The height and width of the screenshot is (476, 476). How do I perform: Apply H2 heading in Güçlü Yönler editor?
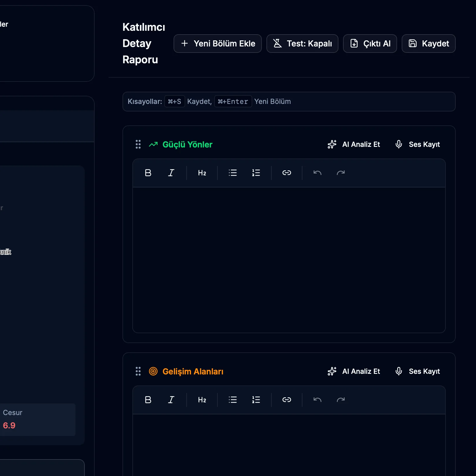pyautogui.click(x=202, y=173)
